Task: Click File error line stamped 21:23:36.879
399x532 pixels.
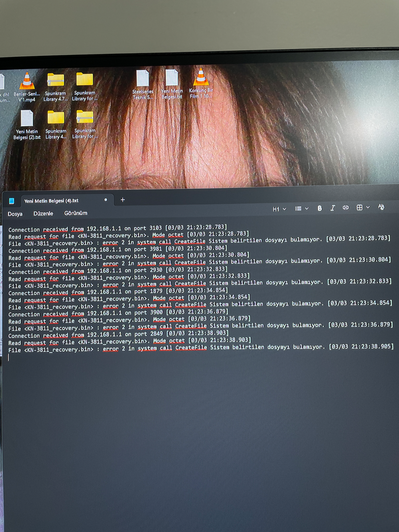Action: click(x=200, y=327)
